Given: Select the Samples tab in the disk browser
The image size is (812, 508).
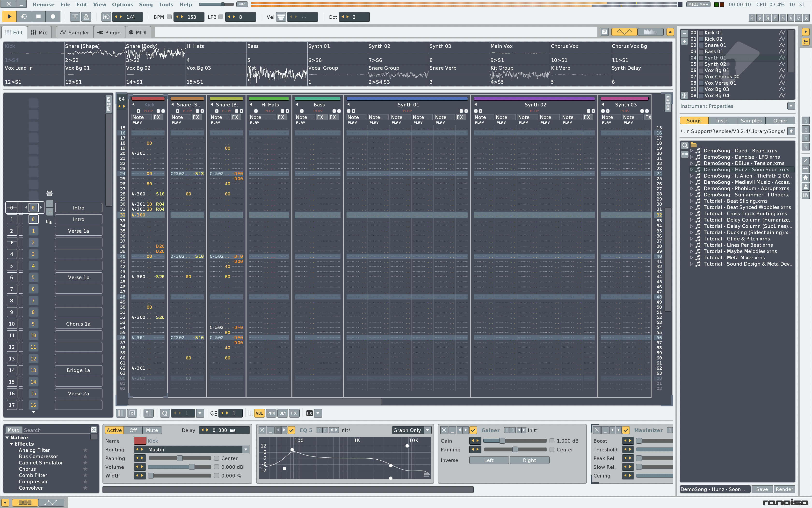Looking at the screenshot, I should 751,121.
